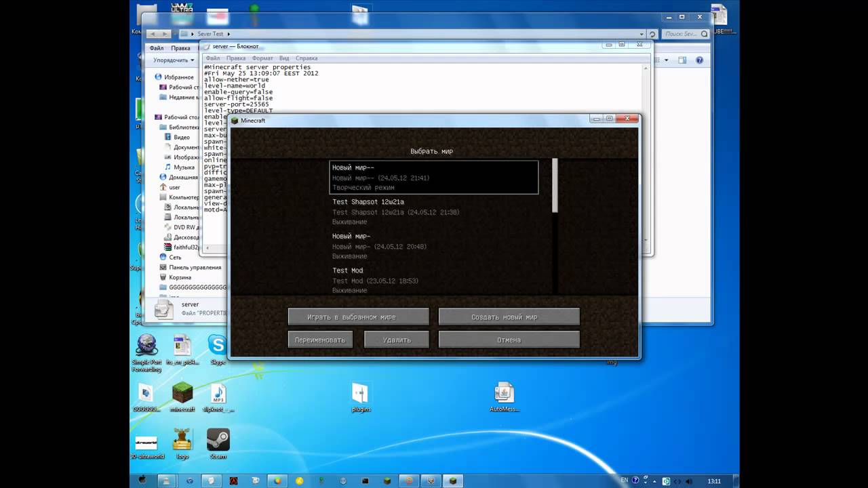Click the 'Отмена' button in Minecraft

coord(509,340)
